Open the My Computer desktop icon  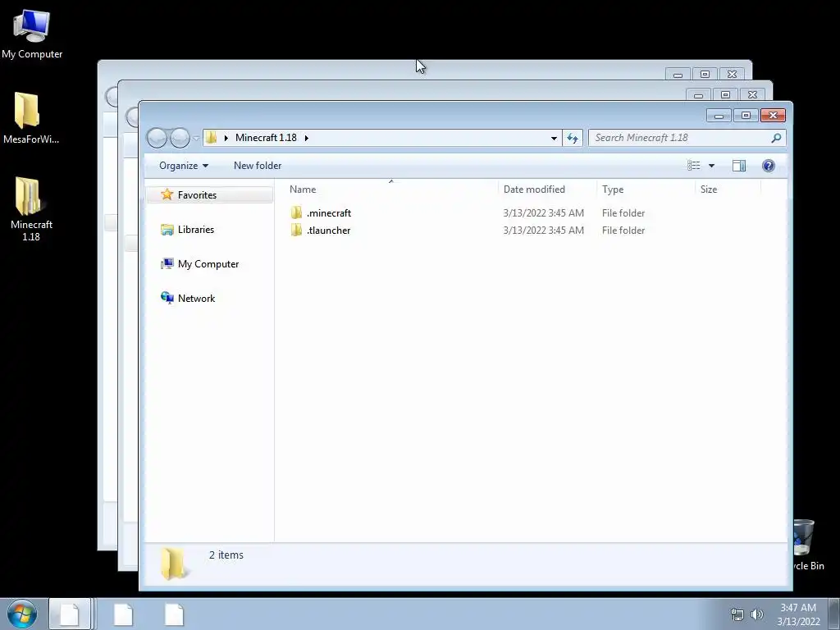coord(32,34)
